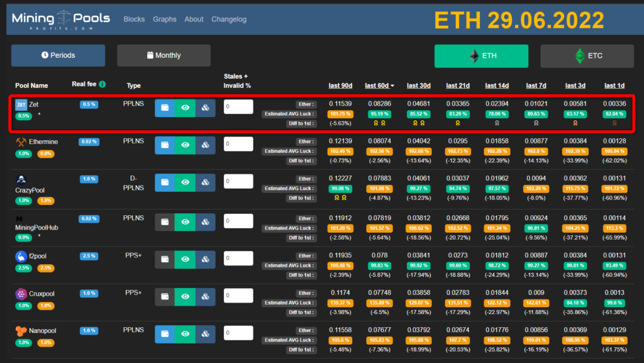Open the Graphs menu item
Screen dimensions: 644x363
(165, 20)
